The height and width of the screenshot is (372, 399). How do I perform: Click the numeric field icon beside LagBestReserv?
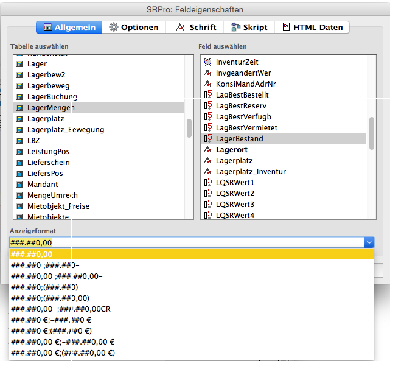coord(208,106)
